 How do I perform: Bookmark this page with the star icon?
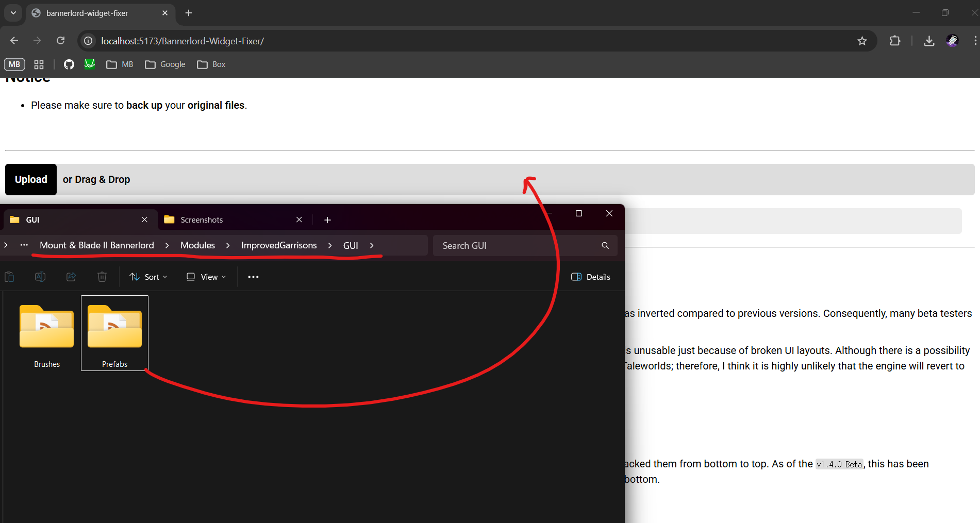862,41
